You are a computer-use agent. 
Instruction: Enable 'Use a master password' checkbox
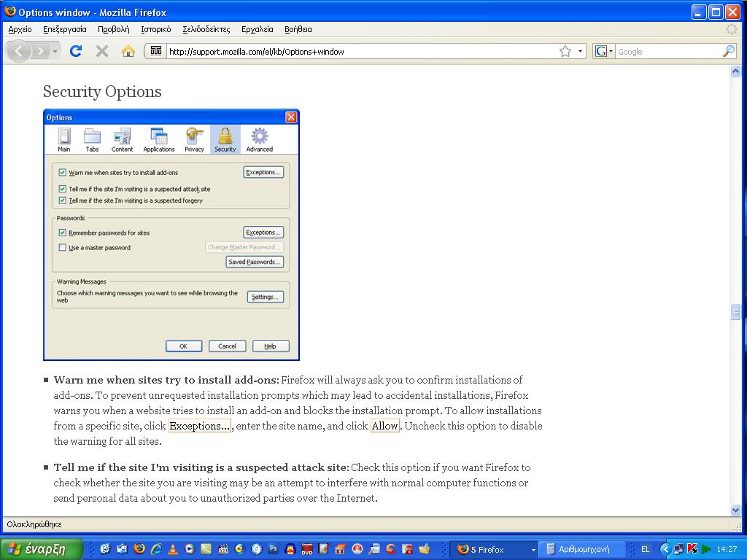62,248
